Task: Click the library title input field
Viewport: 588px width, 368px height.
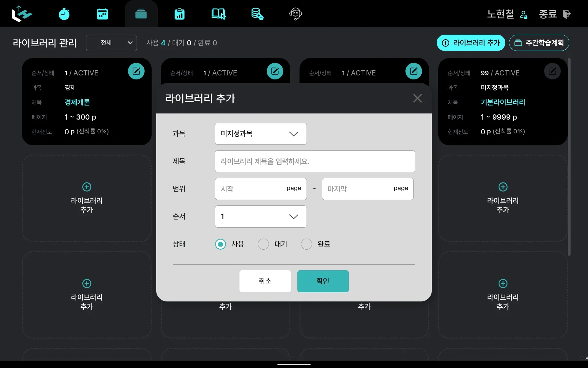Action: click(315, 161)
